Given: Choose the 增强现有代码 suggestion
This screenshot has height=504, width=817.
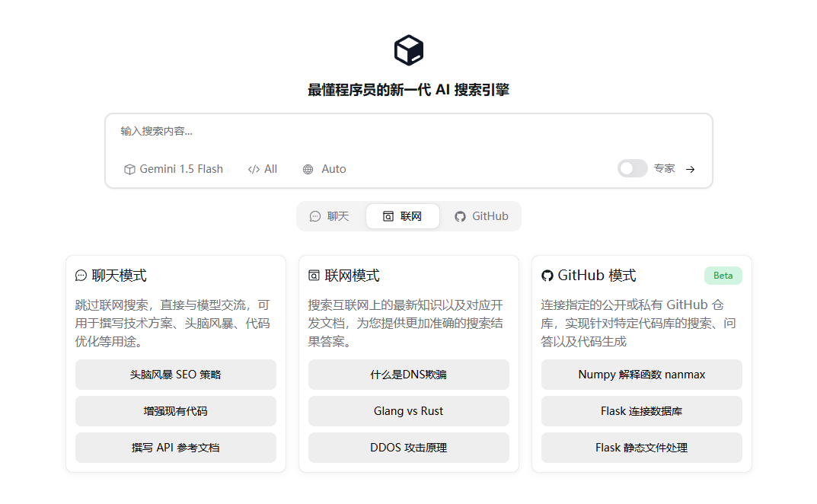Looking at the screenshot, I should click(176, 411).
